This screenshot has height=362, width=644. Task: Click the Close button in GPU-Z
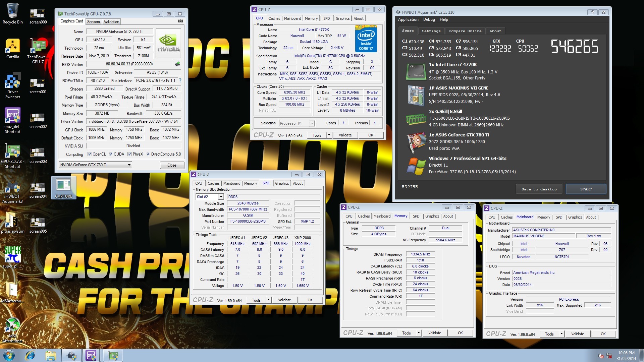click(172, 165)
